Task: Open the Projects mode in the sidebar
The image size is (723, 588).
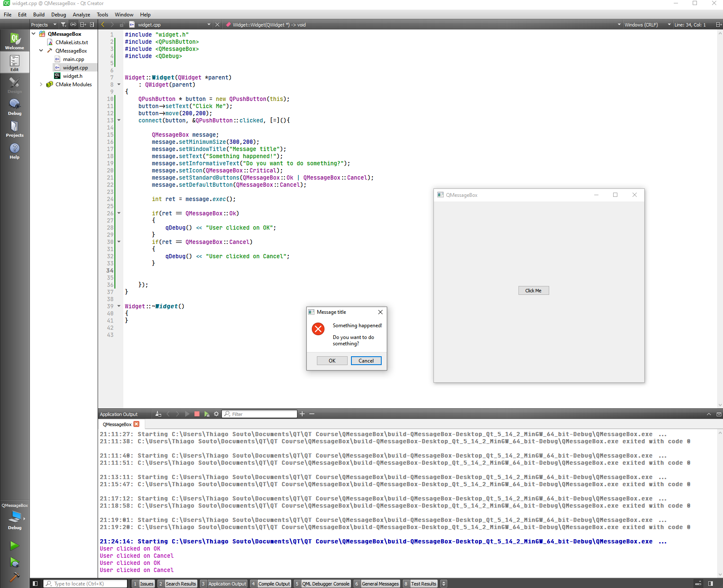Action: pos(15,128)
